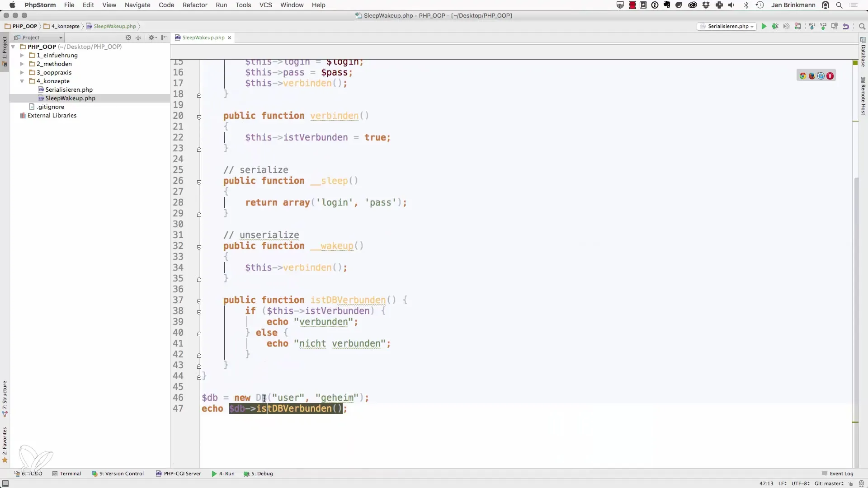The height and width of the screenshot is (488, 868).
Task: Open the 9: Version Control tool window
Action: point(118,474)
